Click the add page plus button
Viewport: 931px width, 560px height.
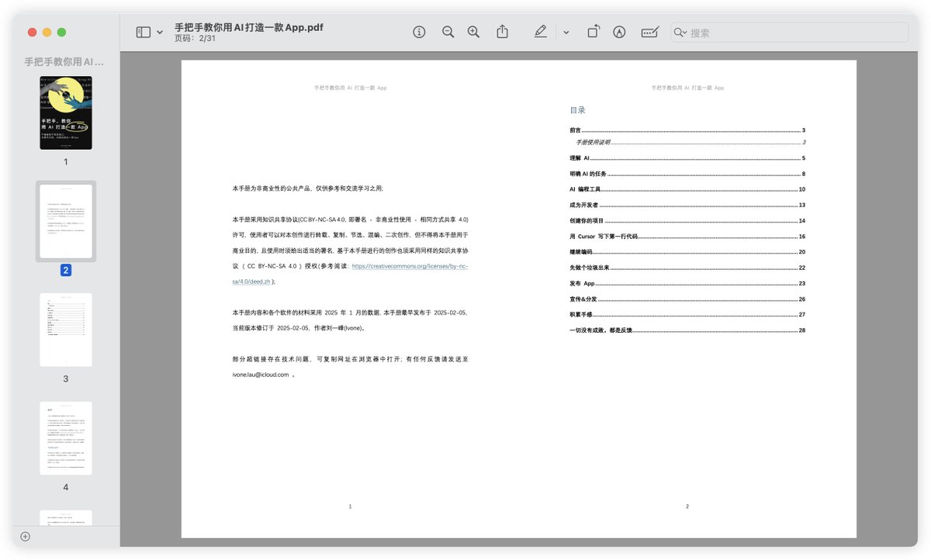click(x=25, y=536)
